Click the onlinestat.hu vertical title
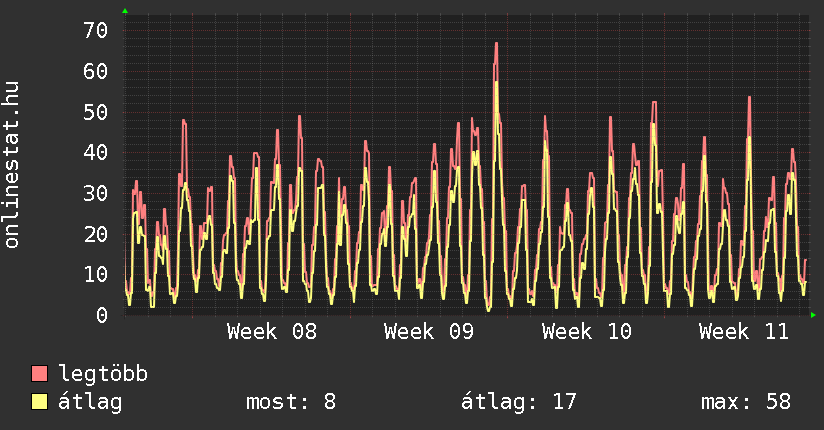This screenshot has width=824, height=430. click(x=13, y=166)
